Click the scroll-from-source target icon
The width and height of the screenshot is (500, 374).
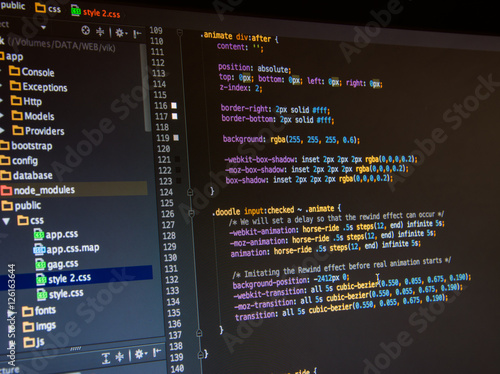coord(86,30)
